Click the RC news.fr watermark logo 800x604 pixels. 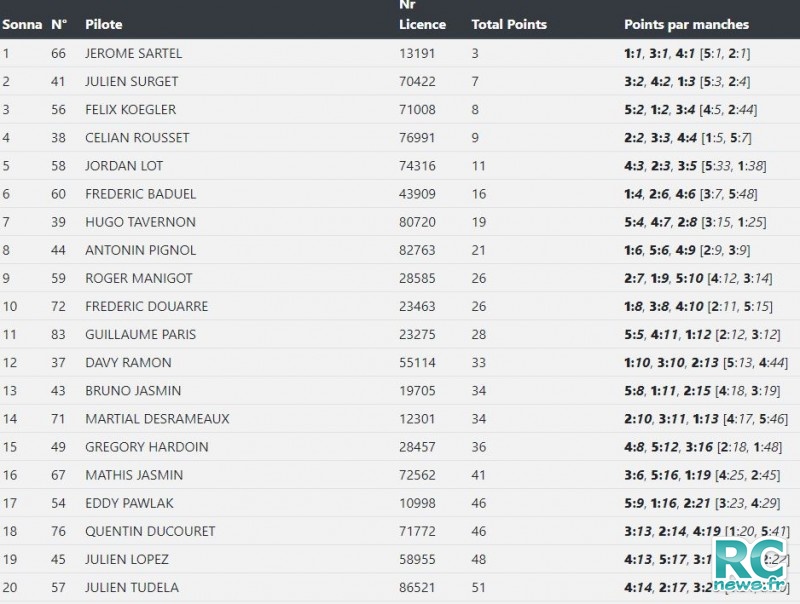click(751, 564)
